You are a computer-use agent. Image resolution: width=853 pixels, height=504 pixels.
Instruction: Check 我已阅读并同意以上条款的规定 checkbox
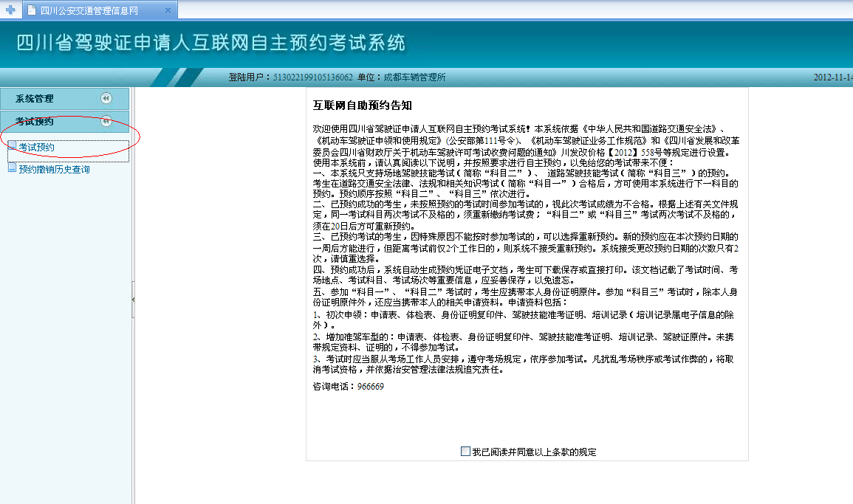click(x=465, y=452)
